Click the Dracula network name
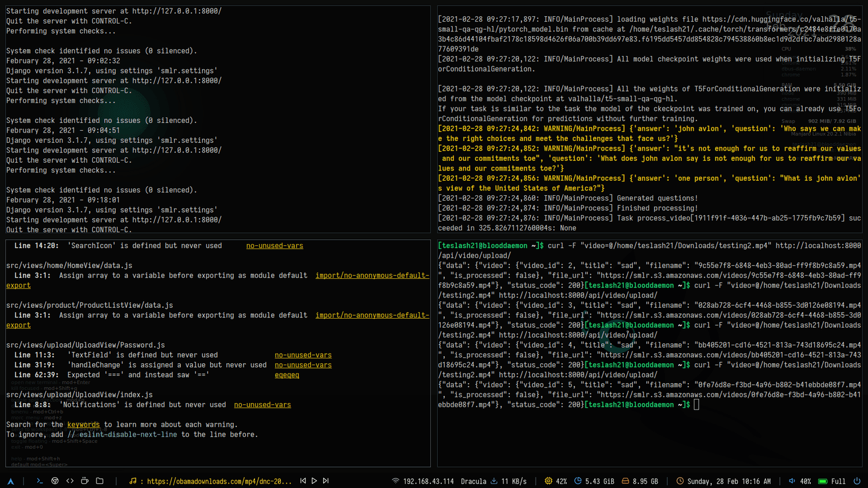Viewport: 868px width, 488px height. pyautogui.click(x=473, y=481)
